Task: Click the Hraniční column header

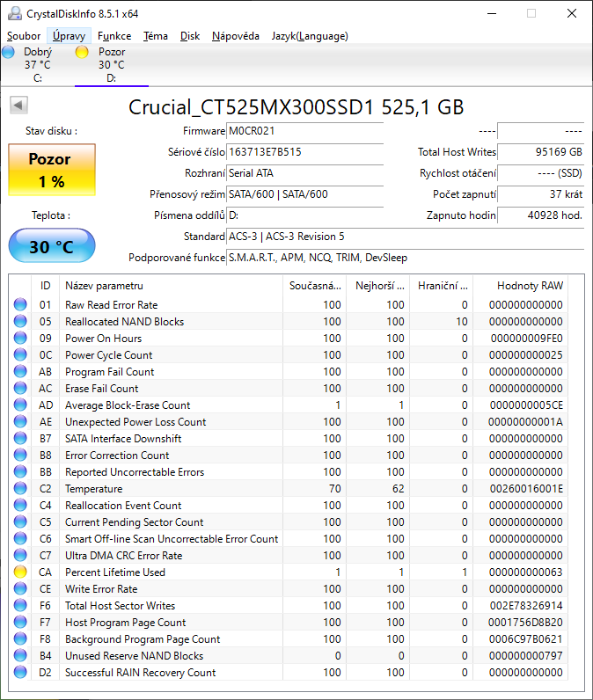Action: [442, 286]
